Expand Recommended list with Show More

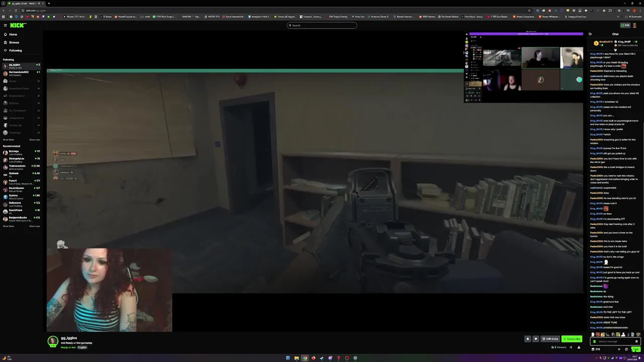coord(9,226)
